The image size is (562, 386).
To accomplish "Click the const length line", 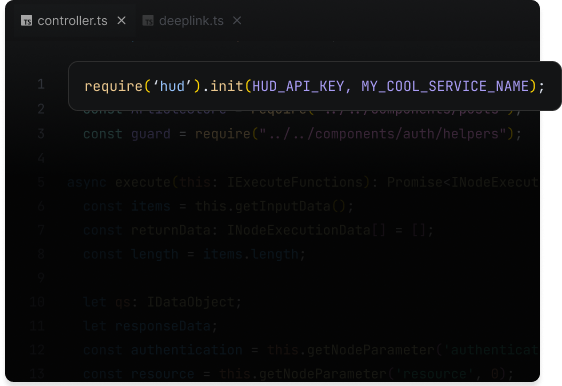I will tap(194, 254).
